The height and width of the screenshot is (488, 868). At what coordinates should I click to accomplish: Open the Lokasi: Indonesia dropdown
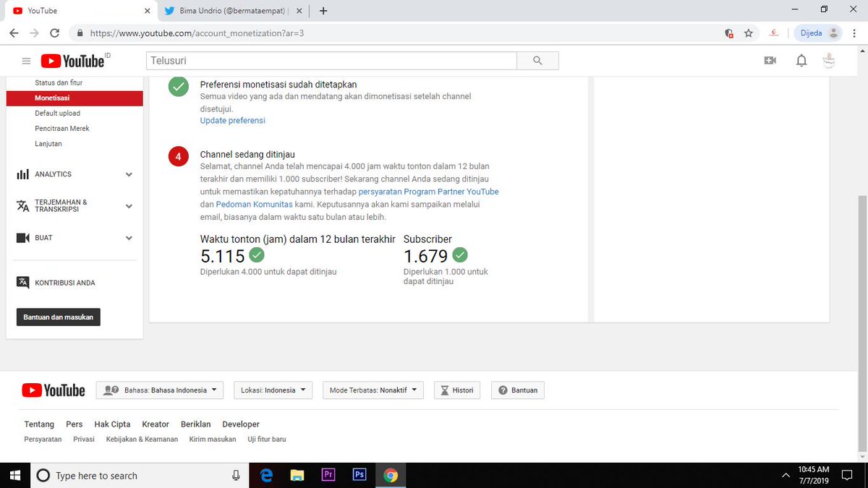coord(273,390)
